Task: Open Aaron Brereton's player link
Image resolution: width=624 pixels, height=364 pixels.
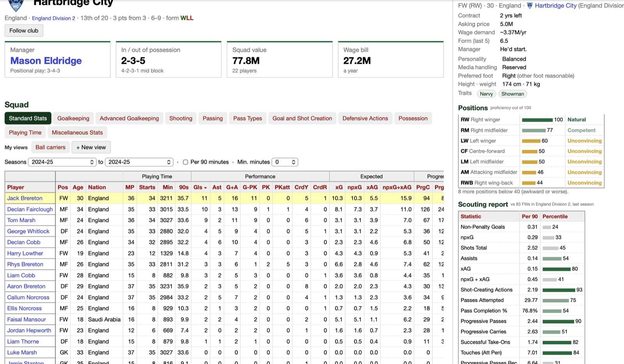Action: (x=26, y=286)
